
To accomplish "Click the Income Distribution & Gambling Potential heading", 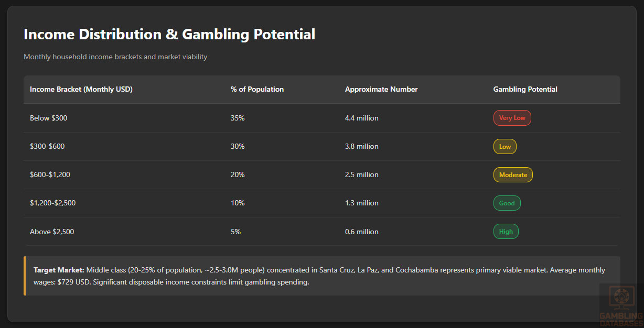I will point(169,35).
